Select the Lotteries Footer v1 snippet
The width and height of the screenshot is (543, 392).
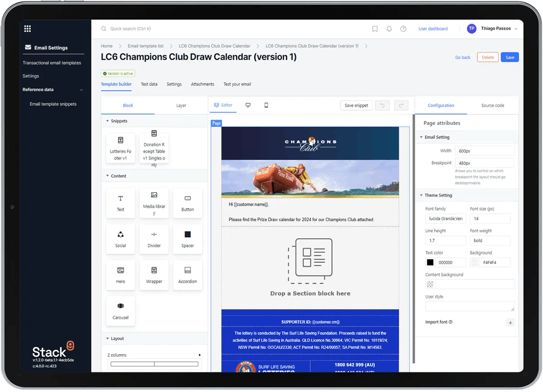pyautogui.click(x=120, y=147)
